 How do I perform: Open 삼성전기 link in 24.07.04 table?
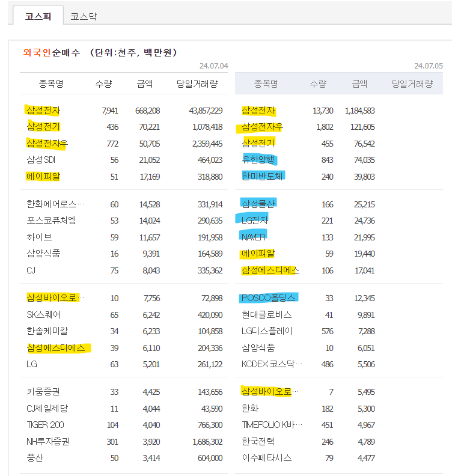coord(43,127)
